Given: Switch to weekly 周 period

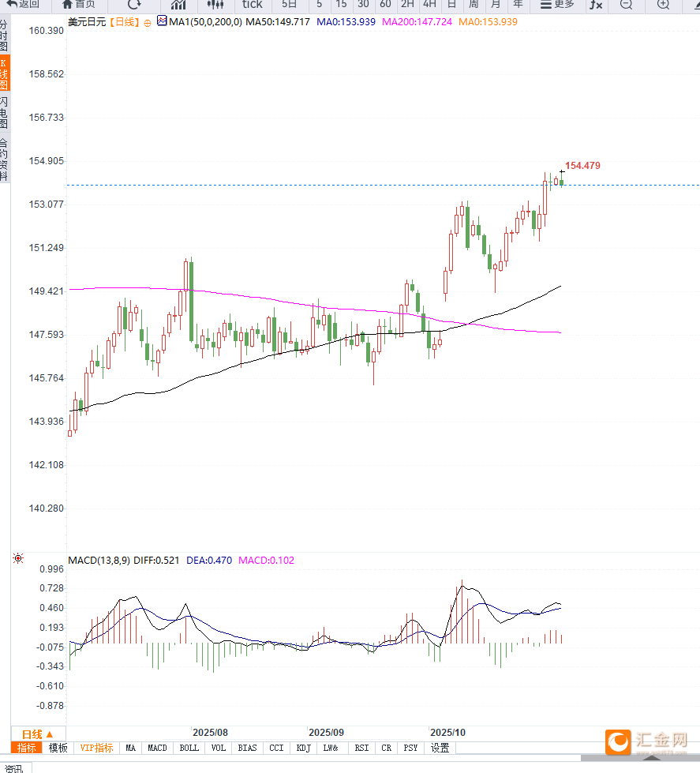Looking at the screenshot, I should coord(474,5).
